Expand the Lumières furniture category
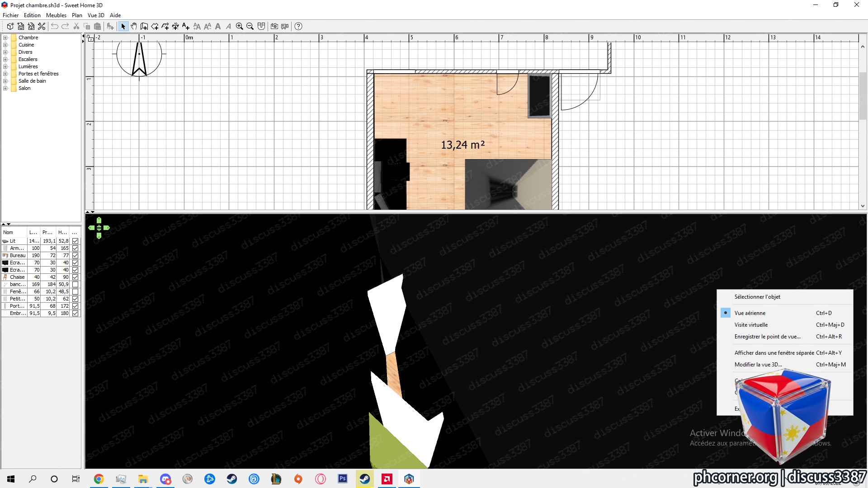Viewport: 868px width, 488px height. coord(5,66)
